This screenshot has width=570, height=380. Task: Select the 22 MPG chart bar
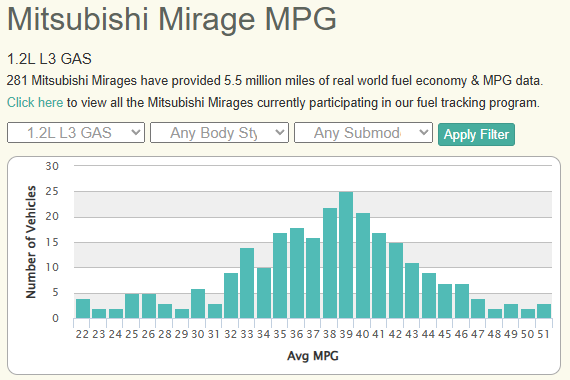click(x=83, y=309)
